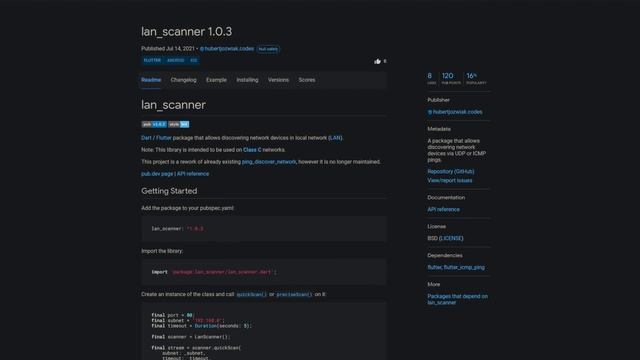This screenshot has width=640, height=360.
Task: Click the Null safety badge
Action: click(x=268, y=49)
